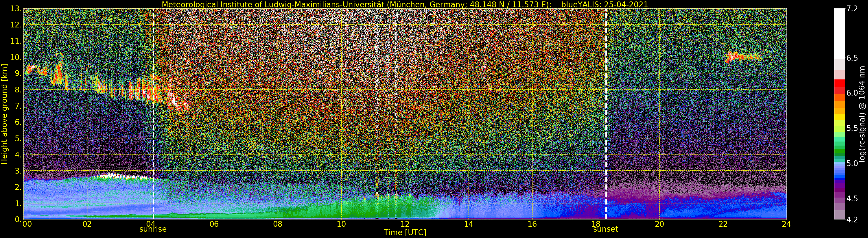Viewport: 868px width, 238px height.
Task: Click the colorbar value 5.0
Action: 852,163
